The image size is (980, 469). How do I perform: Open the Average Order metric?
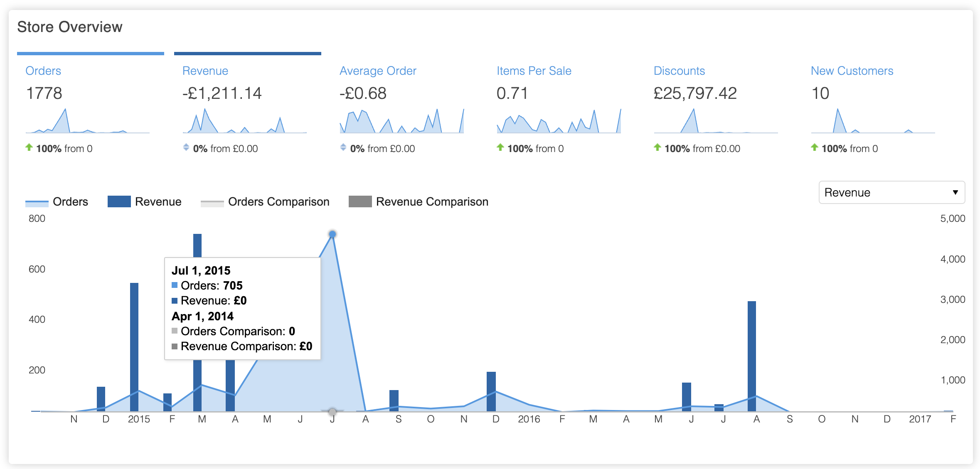click(378, 71)
